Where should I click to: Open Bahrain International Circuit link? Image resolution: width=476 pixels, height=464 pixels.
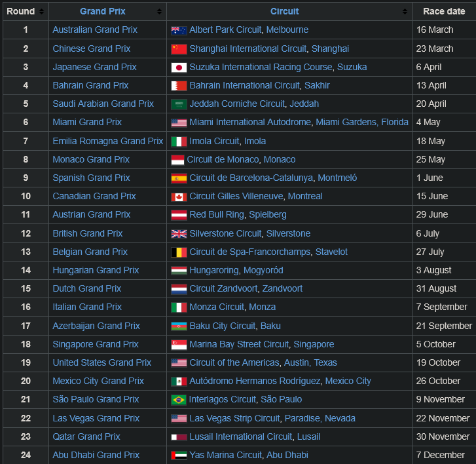(244, 86)
